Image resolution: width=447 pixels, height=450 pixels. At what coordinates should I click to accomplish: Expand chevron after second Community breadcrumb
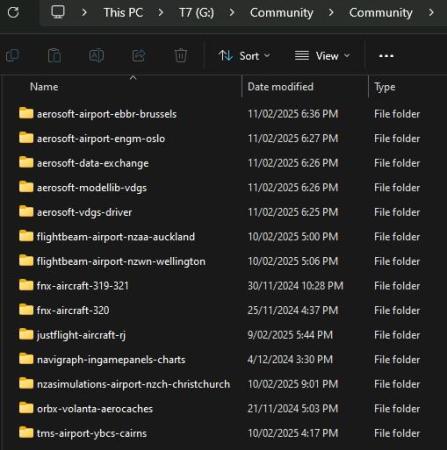[x=431, y=13]
